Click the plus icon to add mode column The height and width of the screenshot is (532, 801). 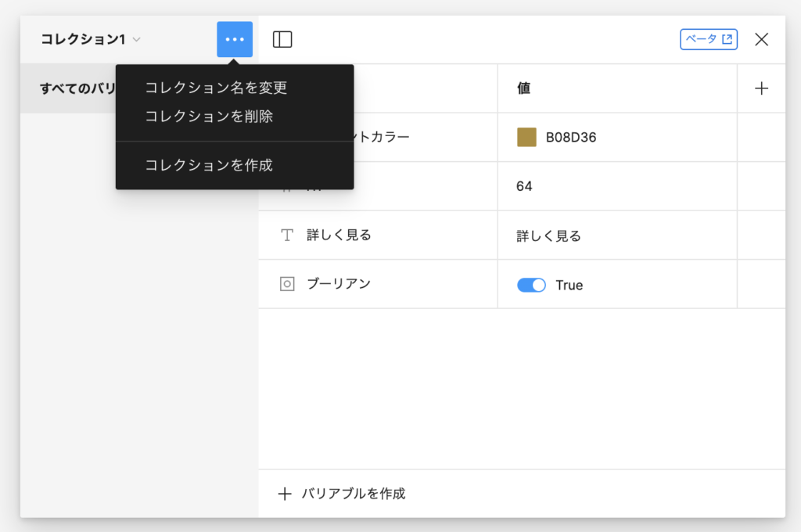[x=761, y=88]
